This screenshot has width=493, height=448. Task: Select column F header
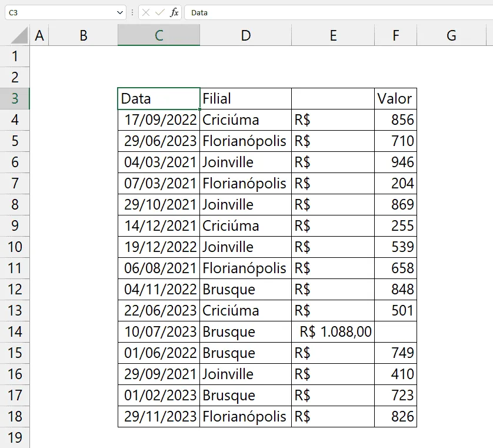click(395, 35)
